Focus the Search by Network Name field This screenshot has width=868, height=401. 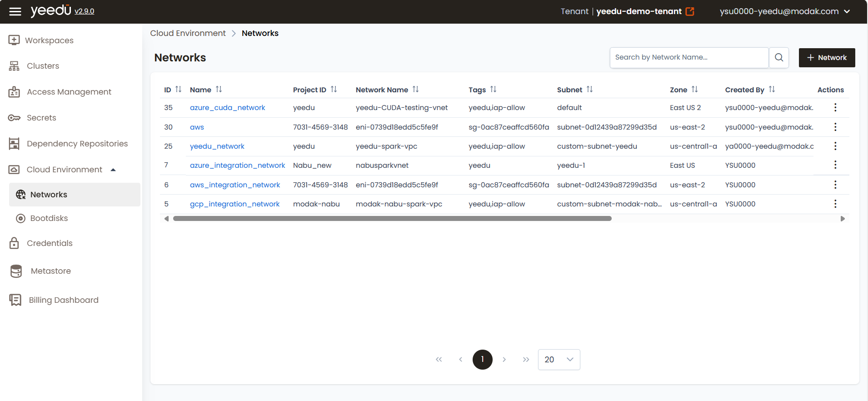pos(689,57)
